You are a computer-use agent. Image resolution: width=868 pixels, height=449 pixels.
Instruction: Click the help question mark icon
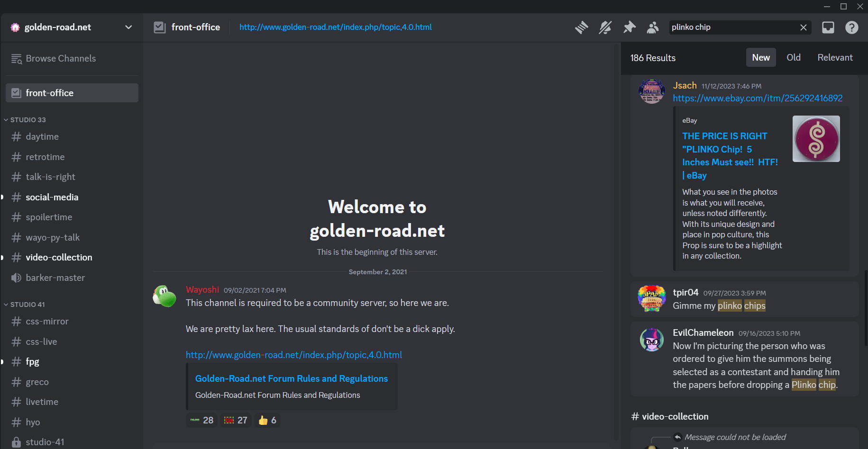851,27
